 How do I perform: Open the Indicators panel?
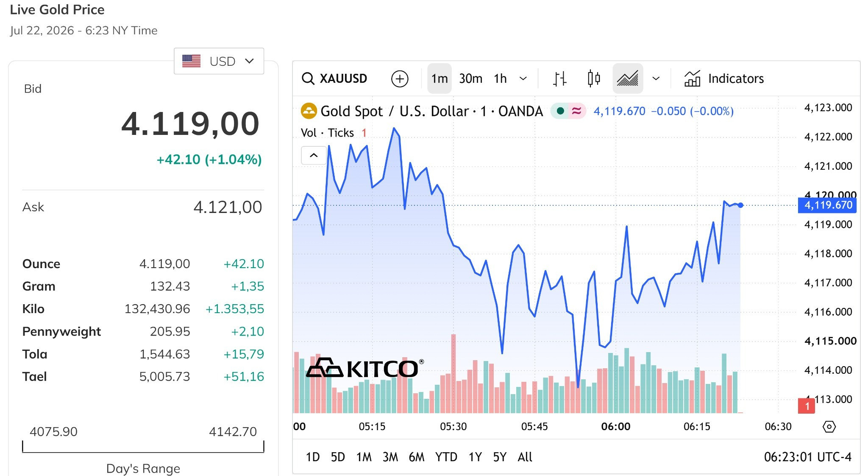pos(724,78)
